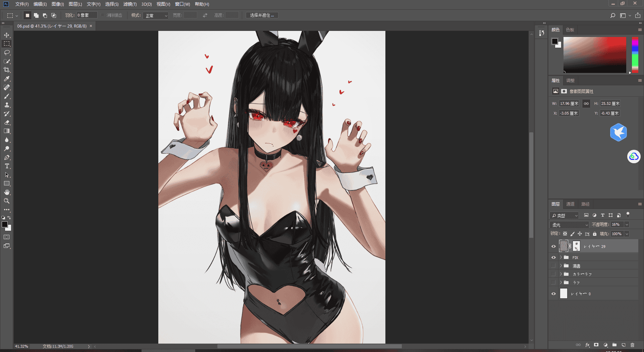The width and height of the screenshot is (644, 352).
Task: Hide the レイヤー 29 layer
Action: click(x=553, y=246)
